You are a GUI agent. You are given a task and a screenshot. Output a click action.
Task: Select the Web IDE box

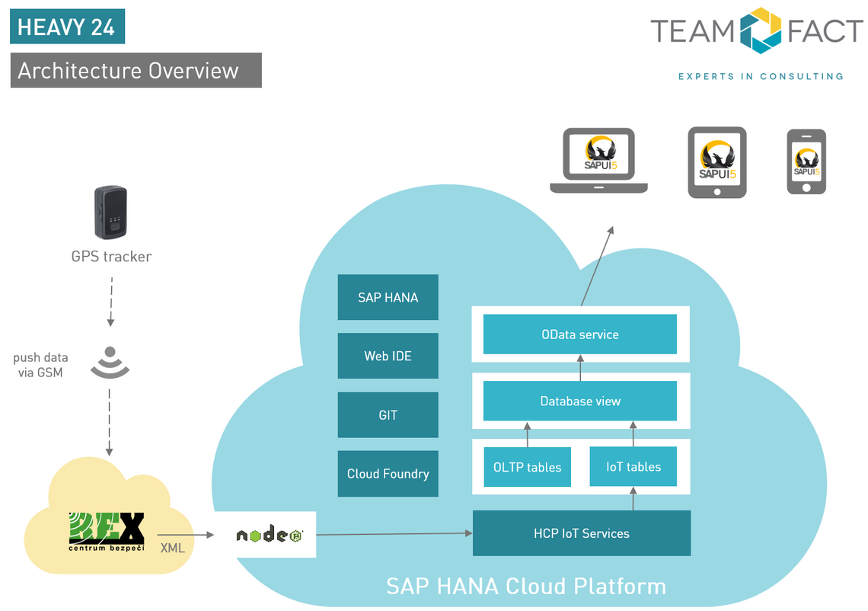(x=388, y=356)
